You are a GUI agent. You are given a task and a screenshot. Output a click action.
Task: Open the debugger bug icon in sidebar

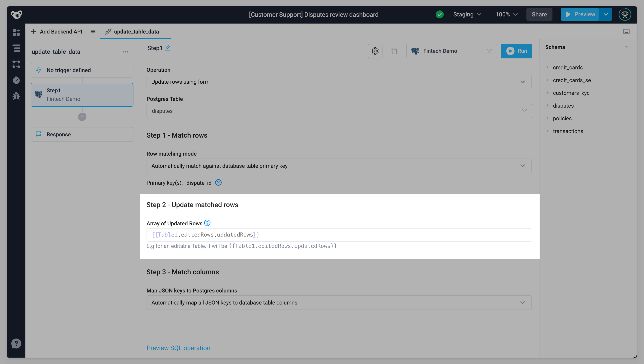16,96
